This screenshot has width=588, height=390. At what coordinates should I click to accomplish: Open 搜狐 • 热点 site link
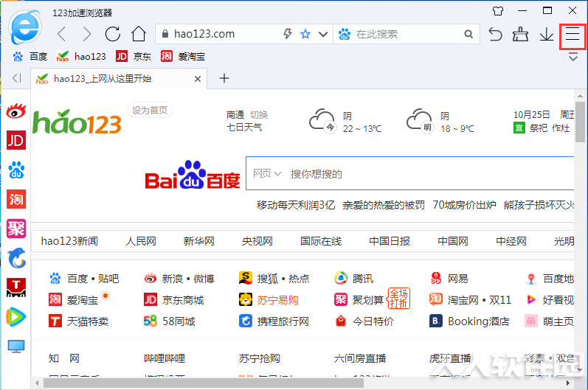[x=274, y=279]
